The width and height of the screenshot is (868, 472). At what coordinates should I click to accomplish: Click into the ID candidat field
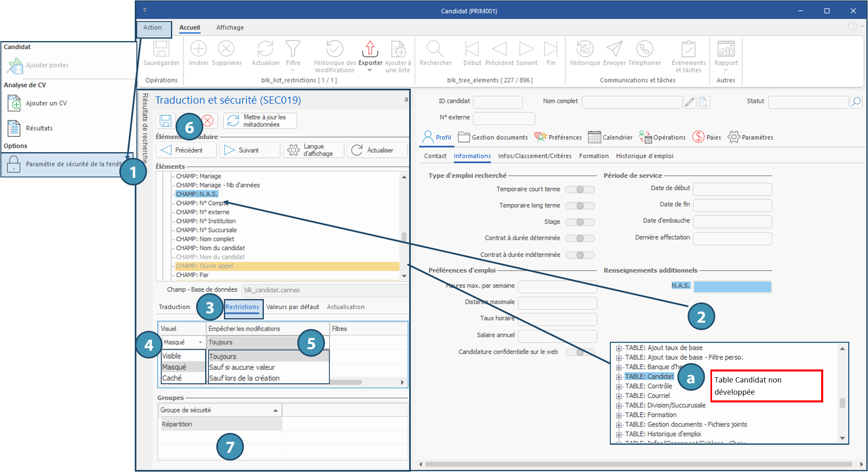tap(498, 102)
